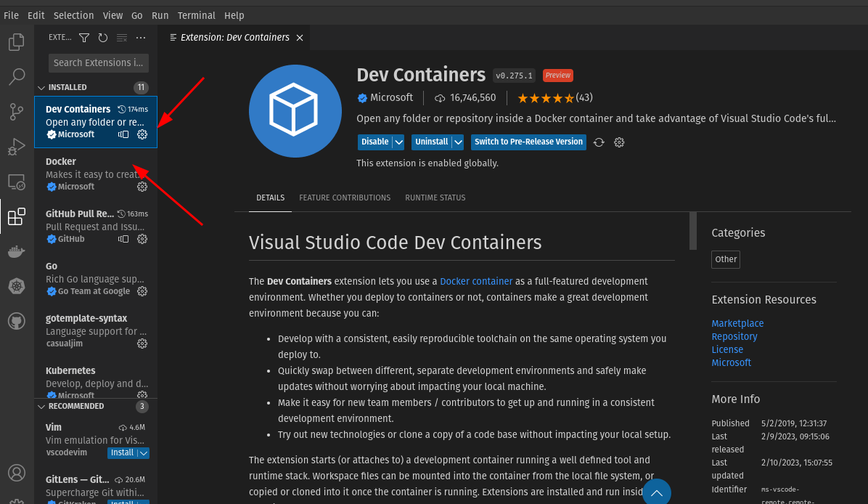Open the GitHub view in activity bar
Screen dimensions: 868x504
click(x=17, y=321)
